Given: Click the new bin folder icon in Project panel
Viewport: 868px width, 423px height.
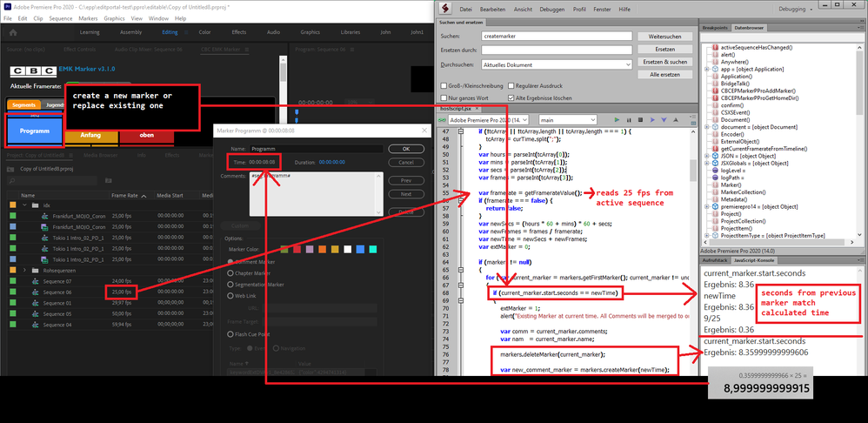Looking at the screenshot, I should (x=109, y=180).
